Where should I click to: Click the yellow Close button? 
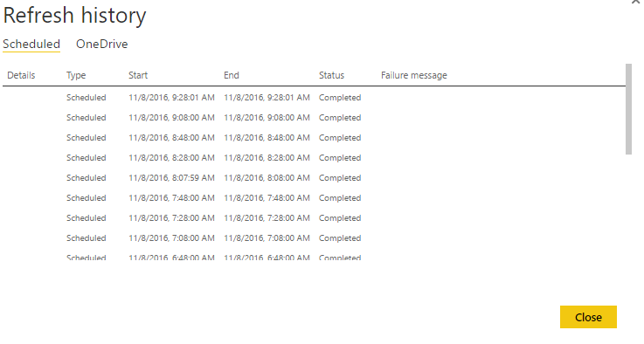click(588, 317)
